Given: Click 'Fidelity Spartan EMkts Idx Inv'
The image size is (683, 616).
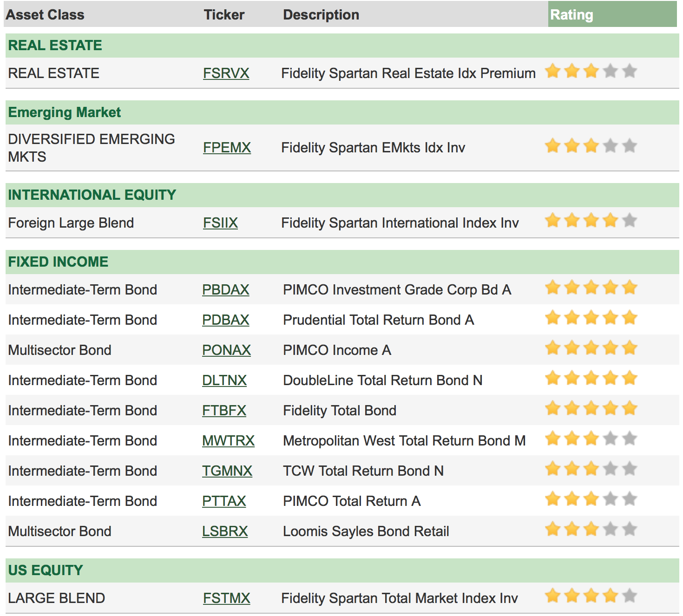Looking at the screenshot, I should [373, 148].
